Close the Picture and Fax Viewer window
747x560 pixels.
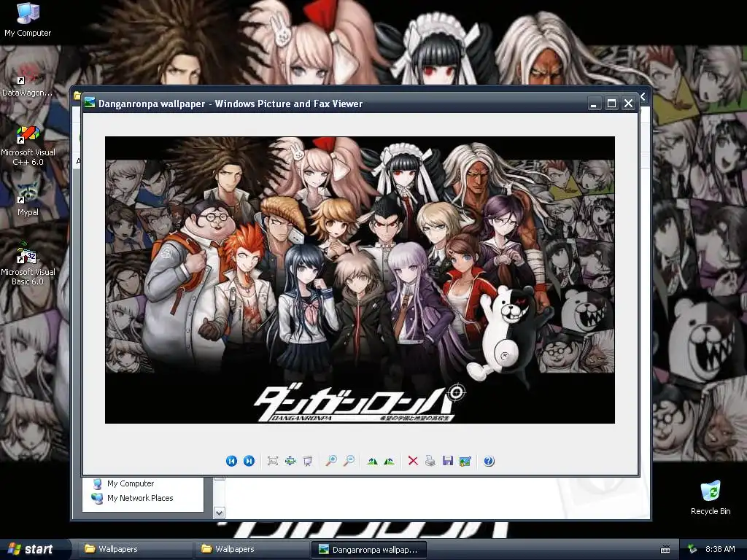tap(629, 104)
